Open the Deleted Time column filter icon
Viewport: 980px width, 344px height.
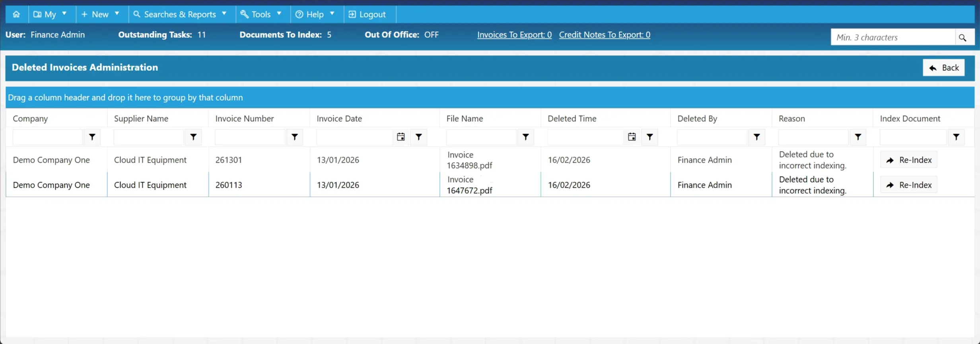[649, 137]
